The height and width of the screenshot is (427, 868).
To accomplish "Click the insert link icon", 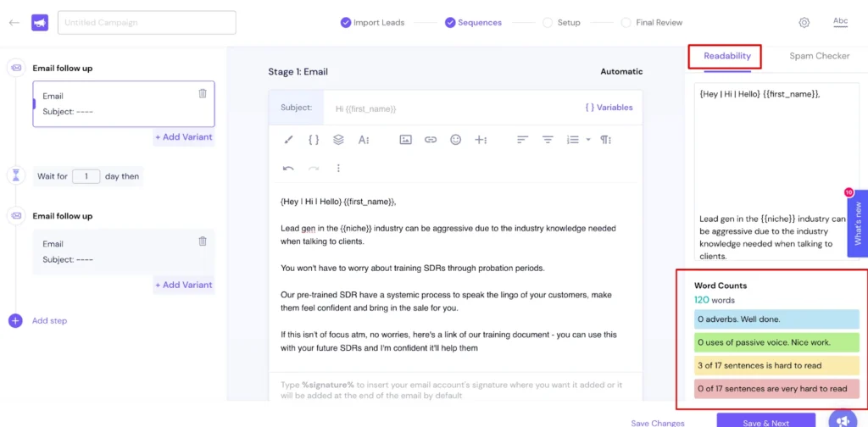I will coord(431,140).
